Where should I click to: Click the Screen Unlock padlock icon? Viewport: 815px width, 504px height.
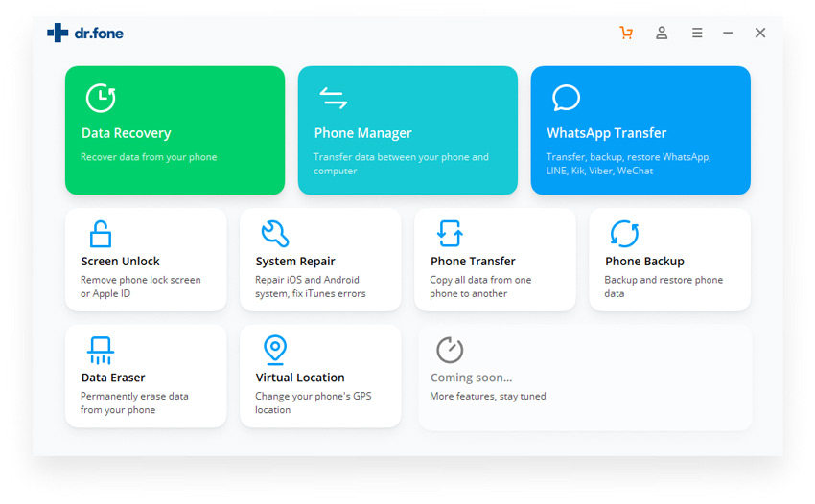[101, 234]
